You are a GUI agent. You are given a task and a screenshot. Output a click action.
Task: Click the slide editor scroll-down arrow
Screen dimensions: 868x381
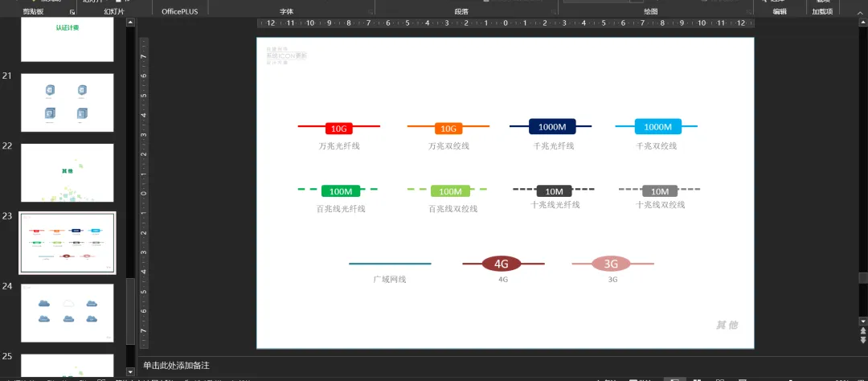pyautogui.click(x=862, y=322)
